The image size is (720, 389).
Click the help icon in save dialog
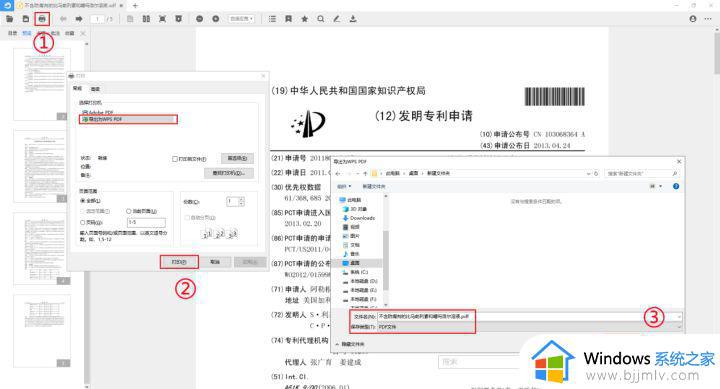[x=676, y=186]
